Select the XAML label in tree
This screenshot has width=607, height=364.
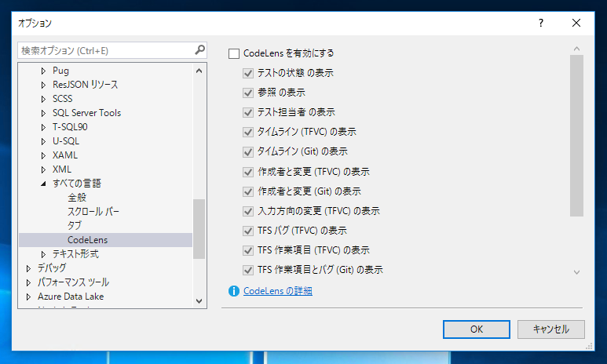(x=65, y=155)
